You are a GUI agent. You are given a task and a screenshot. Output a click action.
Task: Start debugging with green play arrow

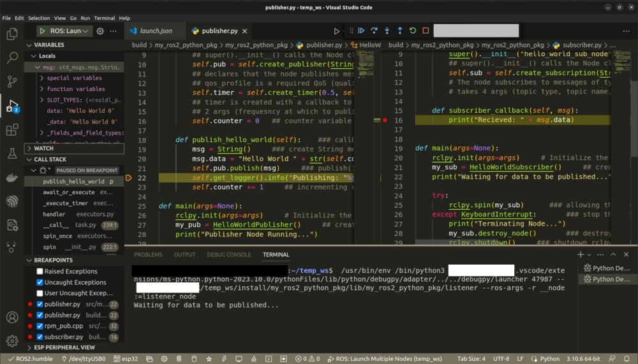42,31
